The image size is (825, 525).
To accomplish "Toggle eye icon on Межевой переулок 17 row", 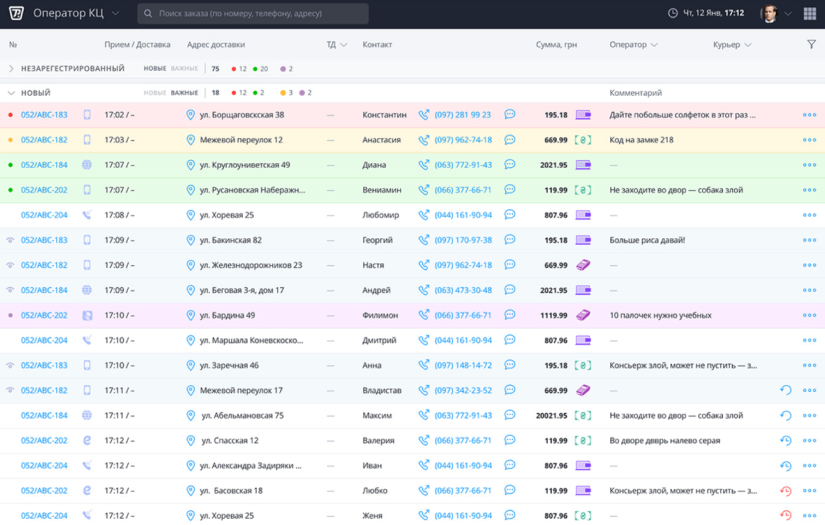I will coord(10,390).
